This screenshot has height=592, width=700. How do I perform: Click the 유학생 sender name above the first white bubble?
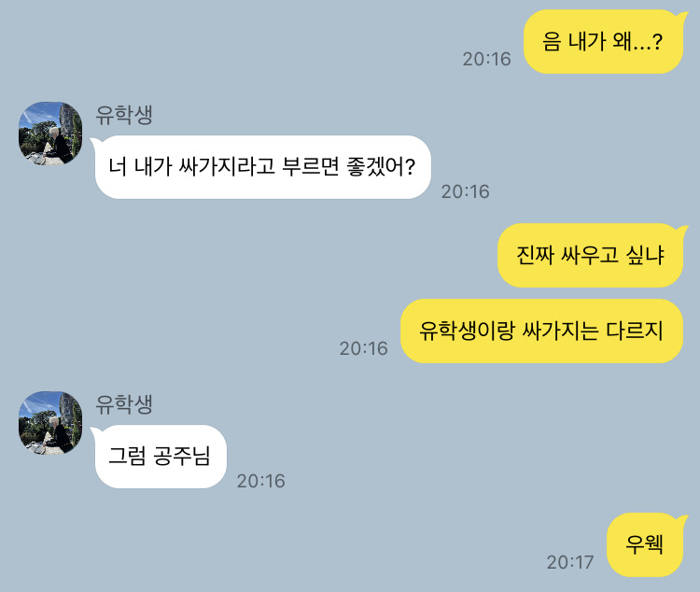pos(124,115)
